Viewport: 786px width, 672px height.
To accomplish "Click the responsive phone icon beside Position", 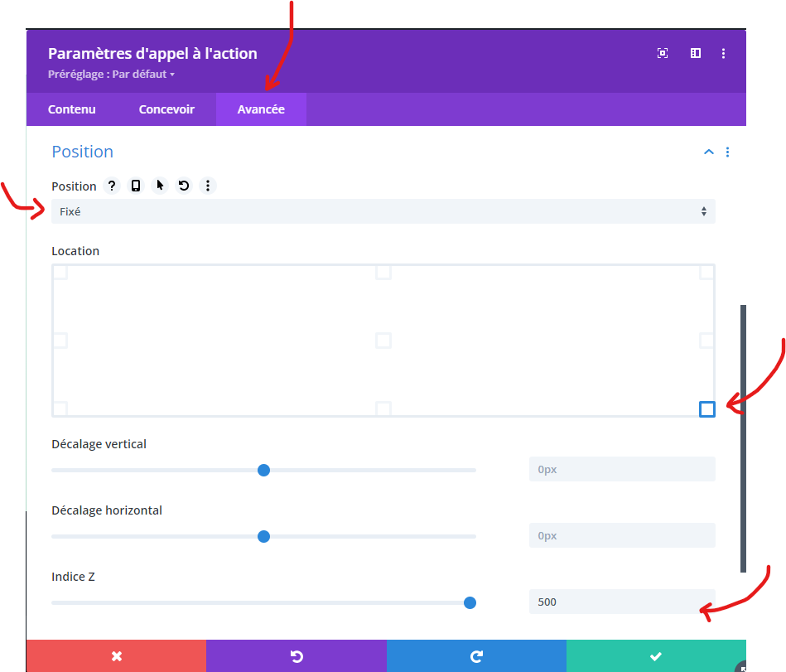I will (x=136, y=186).
